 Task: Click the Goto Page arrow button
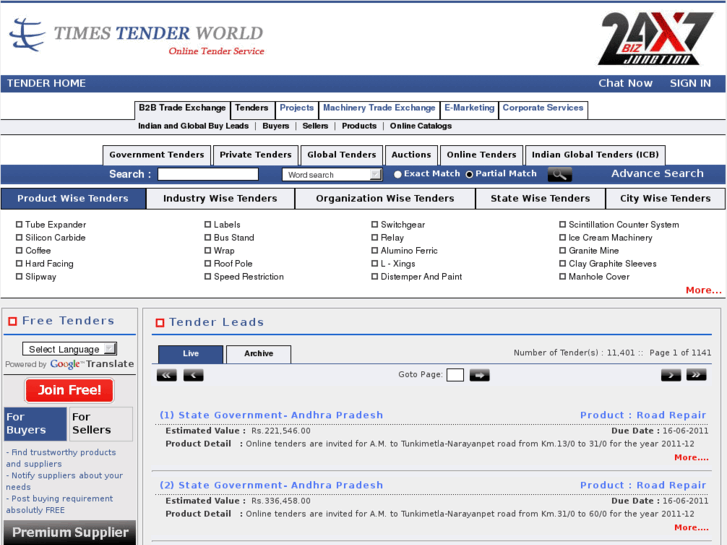(x=479, y=375)
